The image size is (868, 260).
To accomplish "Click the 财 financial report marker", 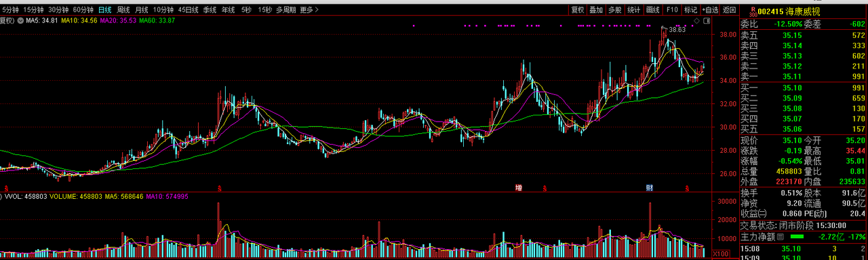I will coord(649,187).
